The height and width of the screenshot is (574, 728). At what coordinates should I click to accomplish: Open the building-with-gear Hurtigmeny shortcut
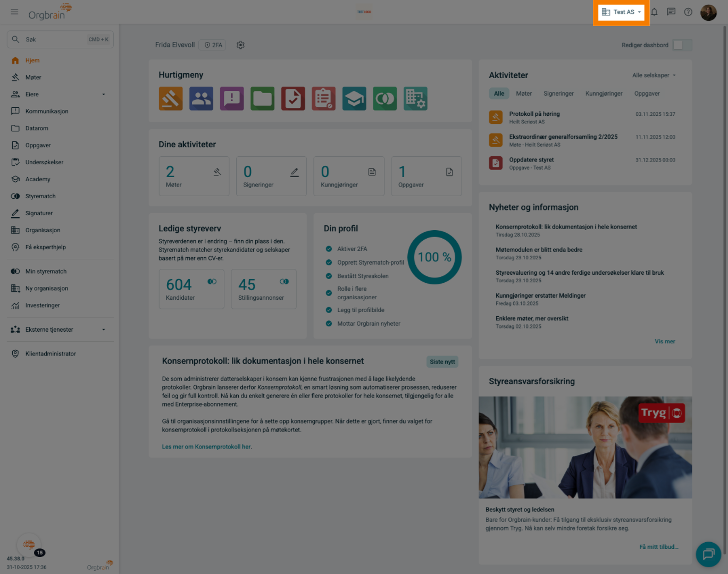(x=415, y=98)
